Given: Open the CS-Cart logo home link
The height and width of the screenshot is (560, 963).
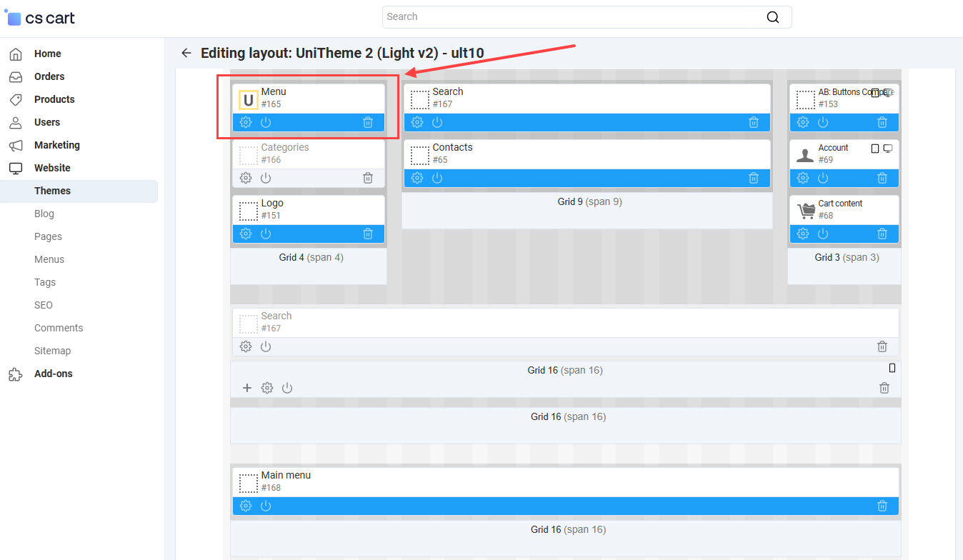Looking at the screenshot, I should [41, 18].
